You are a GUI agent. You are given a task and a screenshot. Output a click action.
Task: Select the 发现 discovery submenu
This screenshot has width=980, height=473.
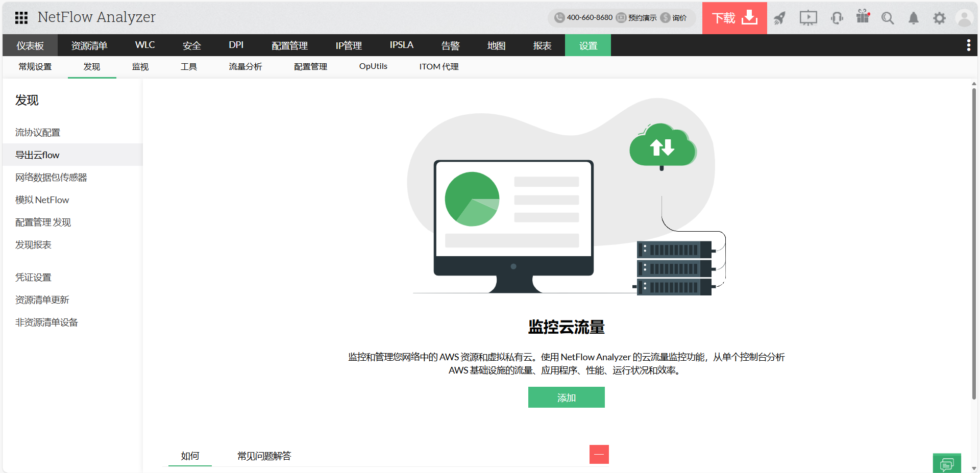92,67
